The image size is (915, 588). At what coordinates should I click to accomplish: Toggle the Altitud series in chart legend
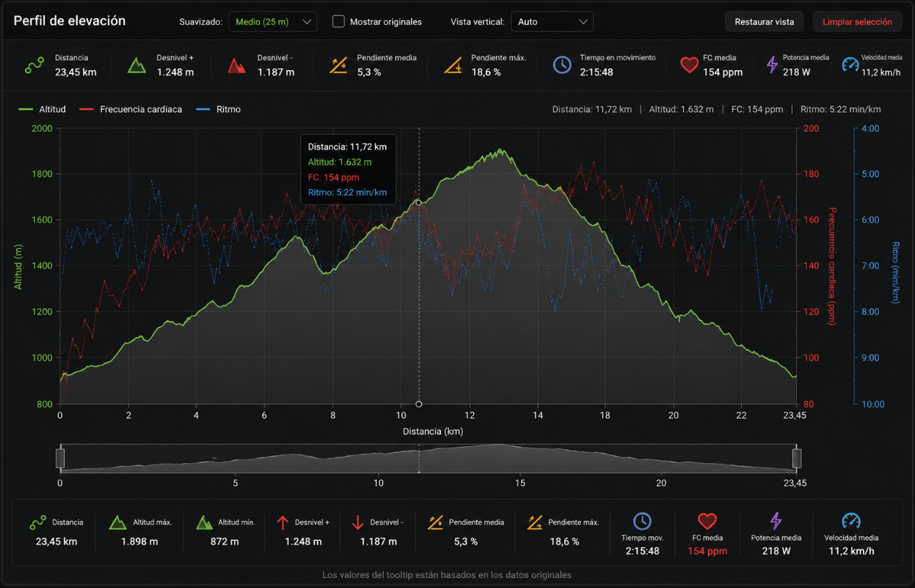(42, 109)
